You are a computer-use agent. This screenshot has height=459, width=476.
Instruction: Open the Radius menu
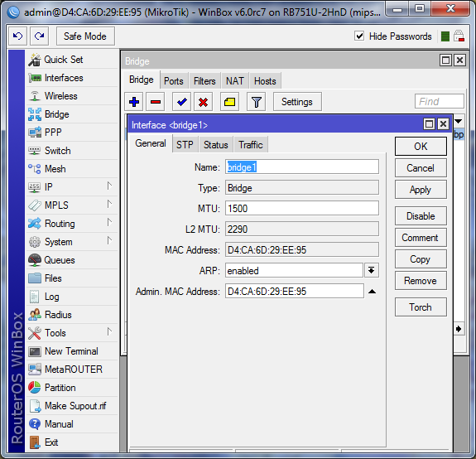click(x=72, y=315)
